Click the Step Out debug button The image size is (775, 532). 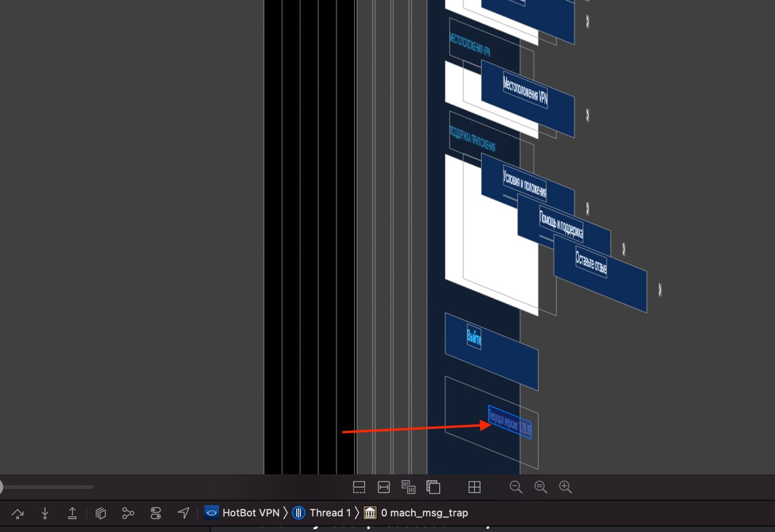(72, 513)
